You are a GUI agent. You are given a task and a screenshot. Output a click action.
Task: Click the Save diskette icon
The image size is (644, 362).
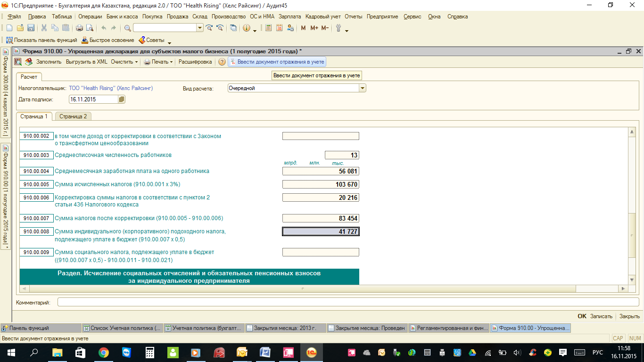(x=31, y=28)
